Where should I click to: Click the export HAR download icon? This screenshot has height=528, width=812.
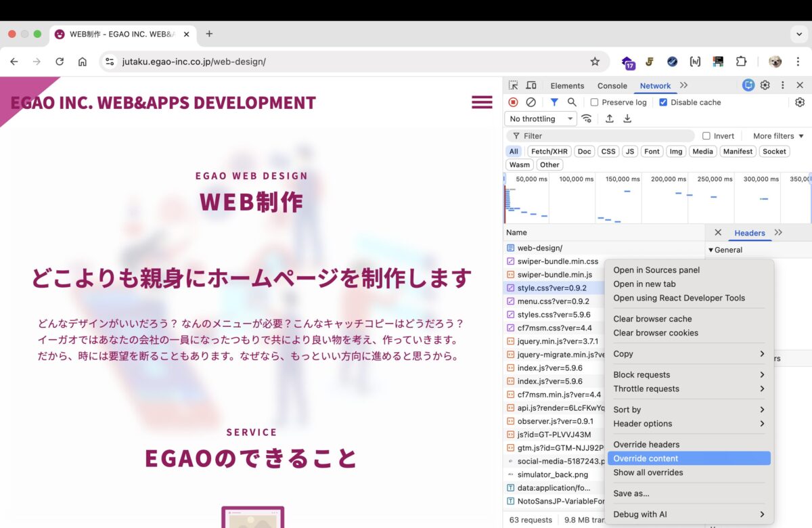pyautogui.click(x=627, y=119)
